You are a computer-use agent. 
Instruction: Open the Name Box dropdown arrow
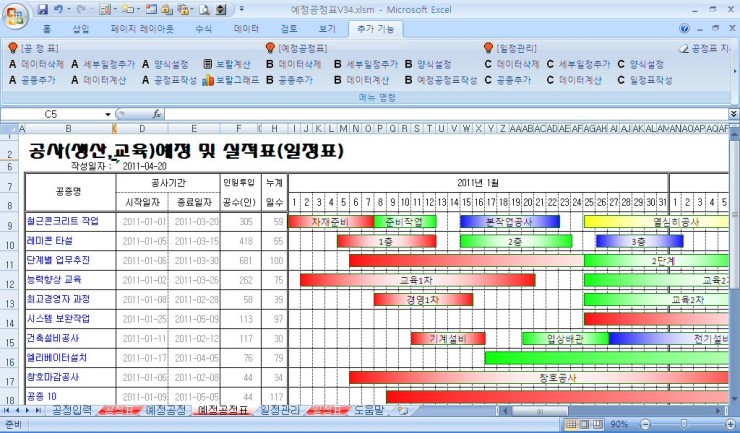[108, 114]
